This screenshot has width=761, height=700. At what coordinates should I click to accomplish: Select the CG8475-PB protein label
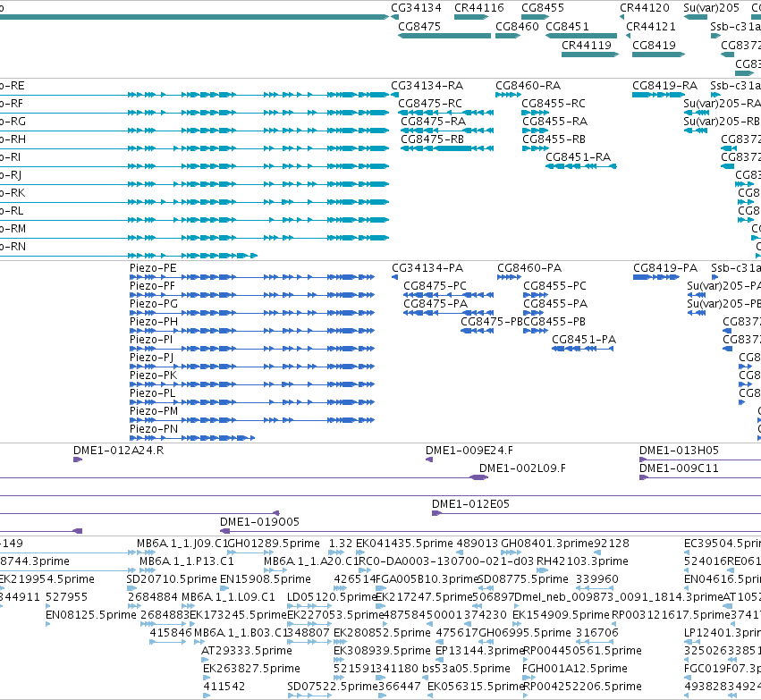pyautogui.click(x=492, y=322)
